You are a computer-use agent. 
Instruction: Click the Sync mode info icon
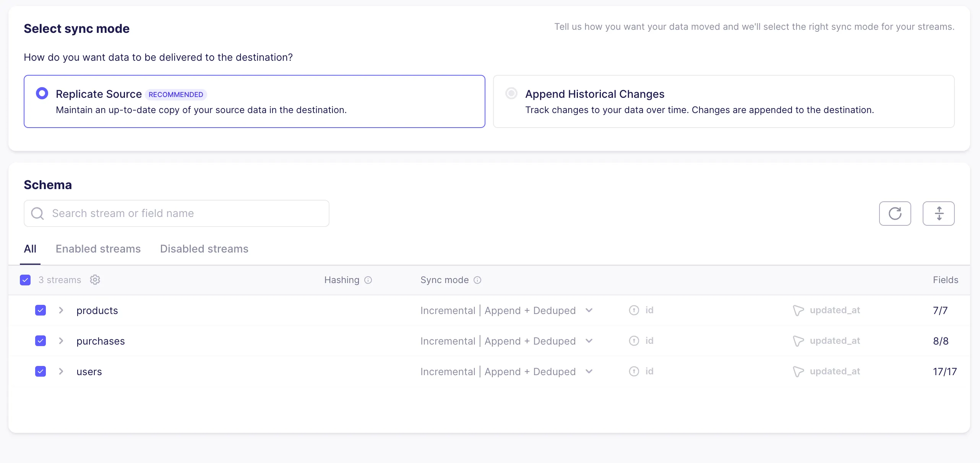point(477,280)
